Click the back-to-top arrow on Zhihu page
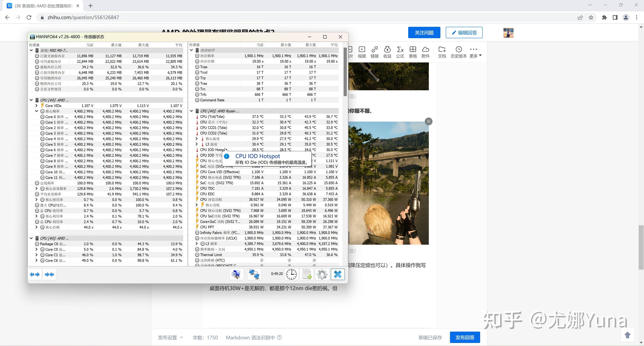 point(628,335)
